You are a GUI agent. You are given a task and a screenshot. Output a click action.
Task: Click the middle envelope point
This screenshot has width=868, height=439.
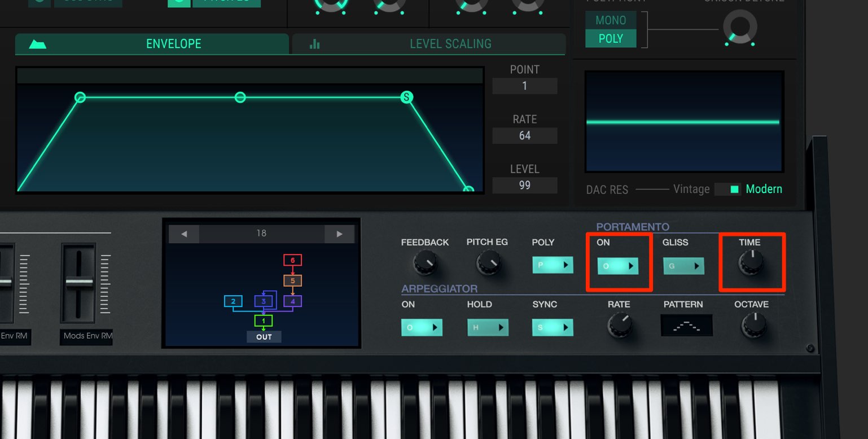tap(240, 98)
